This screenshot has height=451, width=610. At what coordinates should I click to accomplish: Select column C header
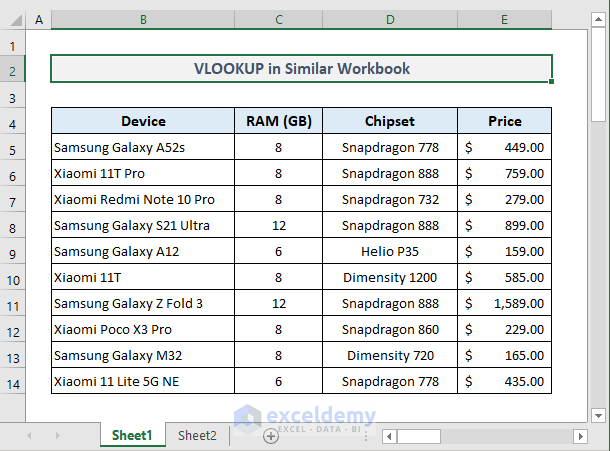point(279,19)
